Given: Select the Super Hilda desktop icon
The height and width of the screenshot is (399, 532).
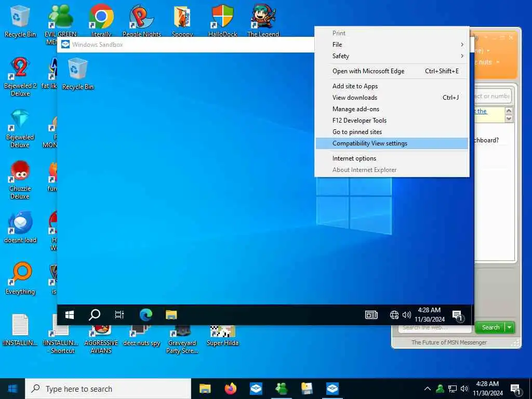Looking at the screenshot, I should [222, 337].
